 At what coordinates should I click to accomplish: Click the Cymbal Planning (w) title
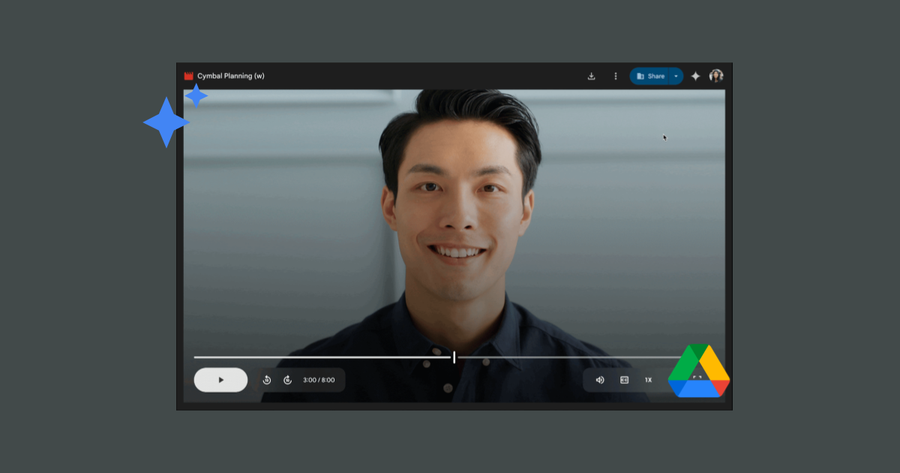pos(231,76)
